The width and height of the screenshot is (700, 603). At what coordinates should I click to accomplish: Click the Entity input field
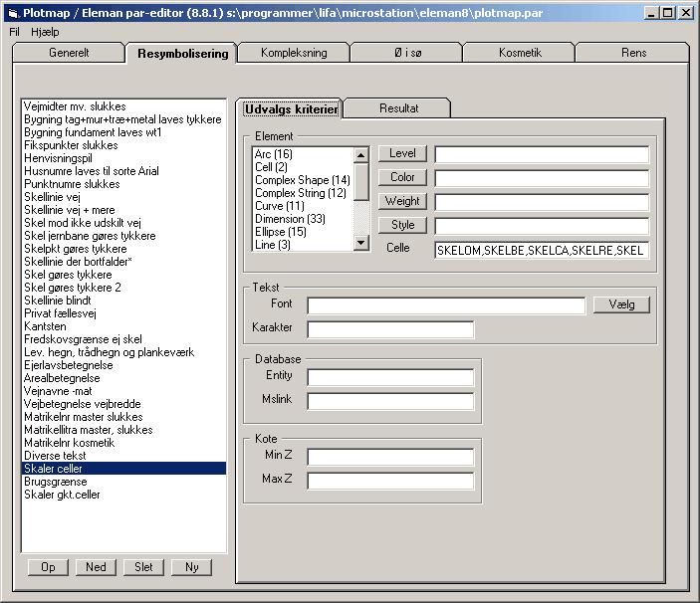pos(390,377)
